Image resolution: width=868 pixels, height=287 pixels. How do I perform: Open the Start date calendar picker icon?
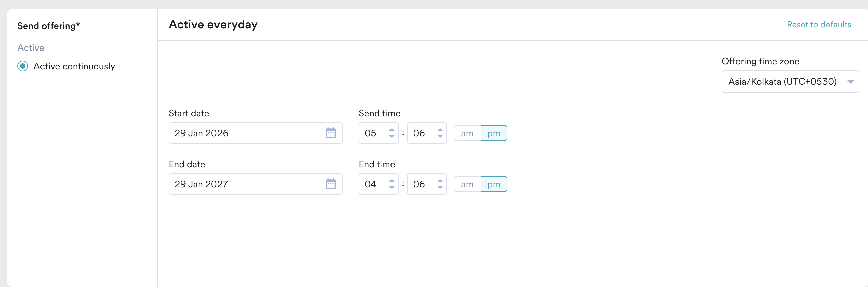[330, 133]
